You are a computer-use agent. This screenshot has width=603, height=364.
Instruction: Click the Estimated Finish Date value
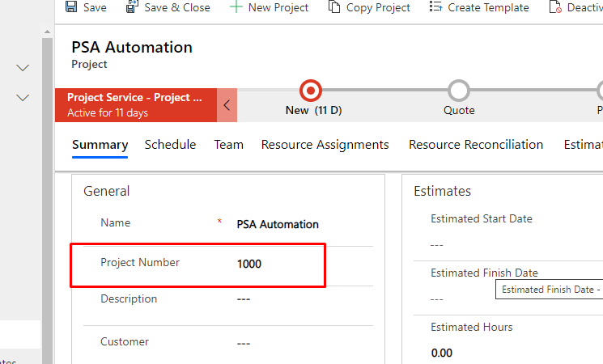[x=437, y=299]
